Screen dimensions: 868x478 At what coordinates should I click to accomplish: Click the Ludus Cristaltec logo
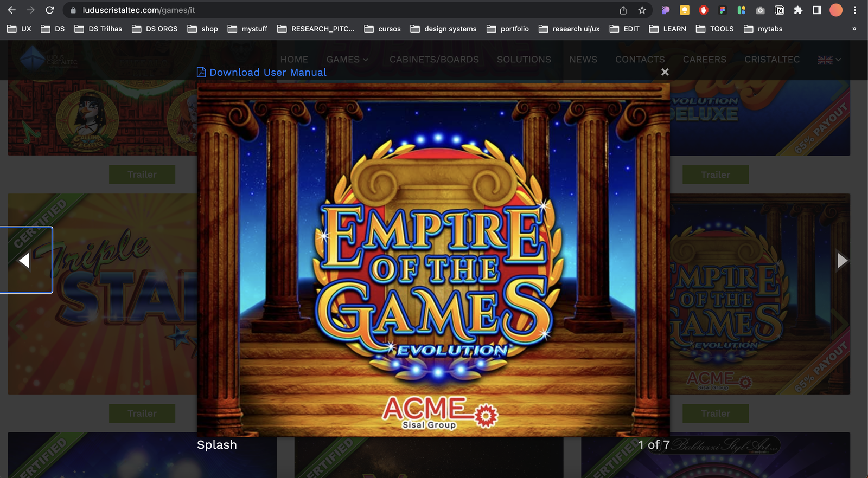pos(49,59)
